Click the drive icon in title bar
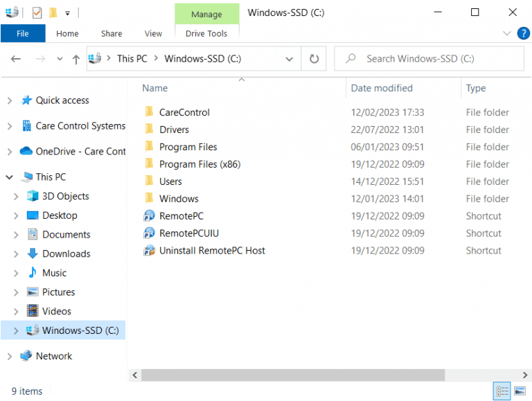 click(x=12, y=12)
